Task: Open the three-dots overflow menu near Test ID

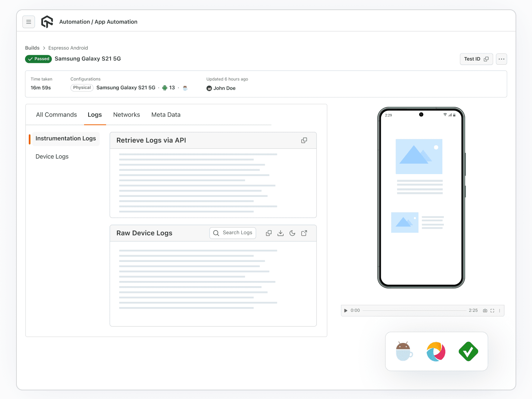Action: pos(501,59)
